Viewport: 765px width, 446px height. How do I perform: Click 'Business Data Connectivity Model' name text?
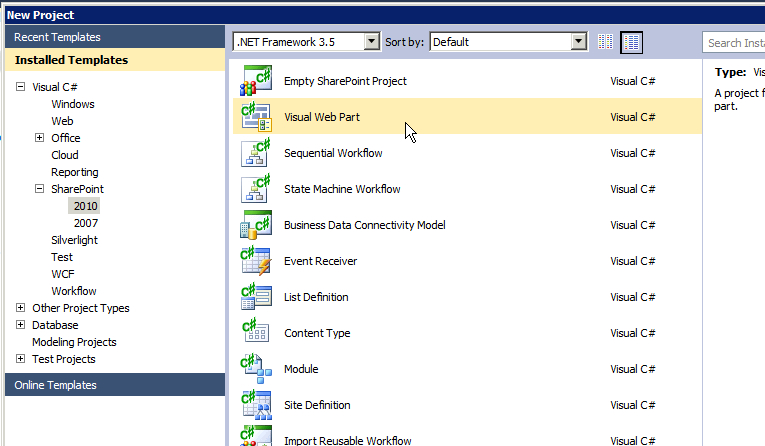tap(364, 225)
